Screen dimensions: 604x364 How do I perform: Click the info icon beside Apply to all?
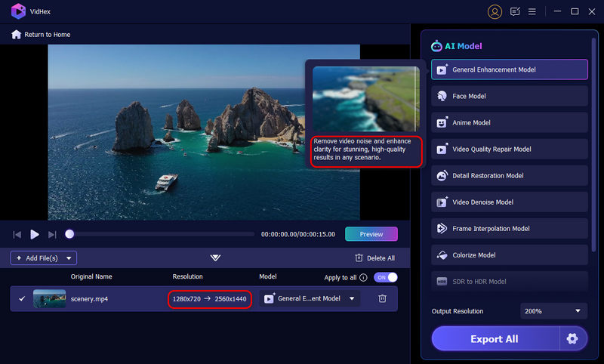point(363,277)
